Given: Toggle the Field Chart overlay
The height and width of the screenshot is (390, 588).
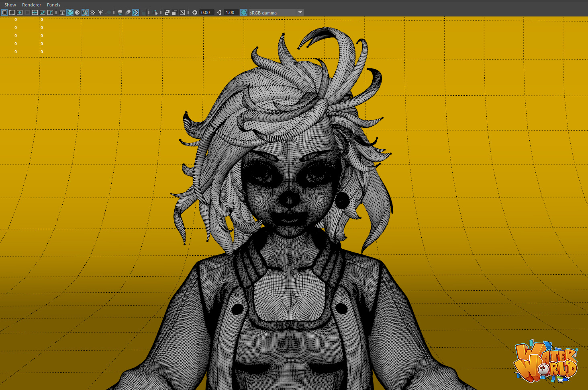Looking at the screenshot, I should 35,12.
